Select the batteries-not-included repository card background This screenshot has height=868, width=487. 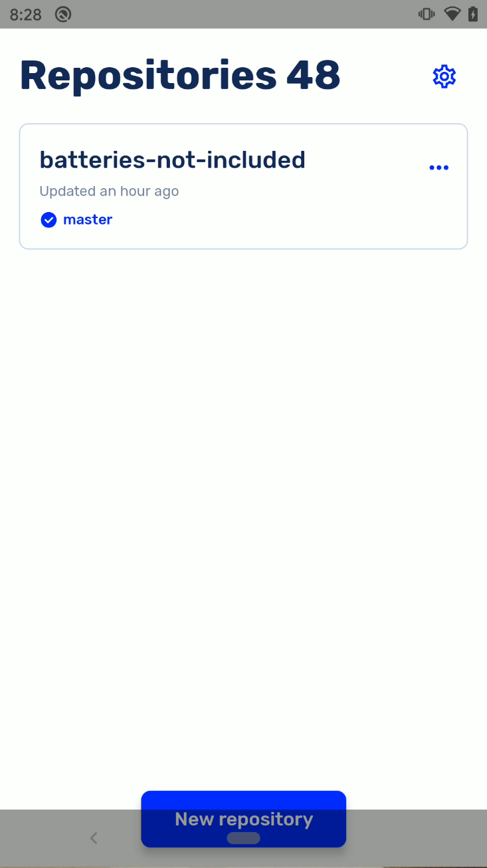(x=243, y=187)
